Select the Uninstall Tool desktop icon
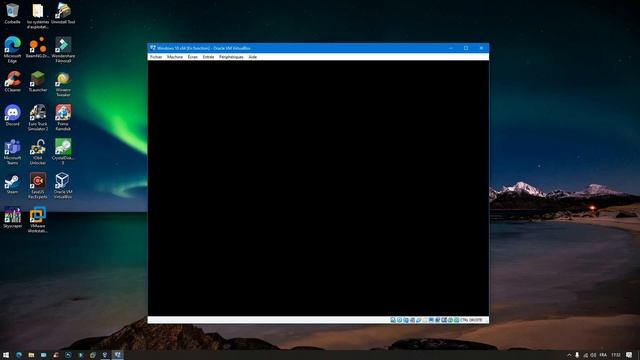The width and height of the screenshot is (640, 360). (x=63, y=14)
